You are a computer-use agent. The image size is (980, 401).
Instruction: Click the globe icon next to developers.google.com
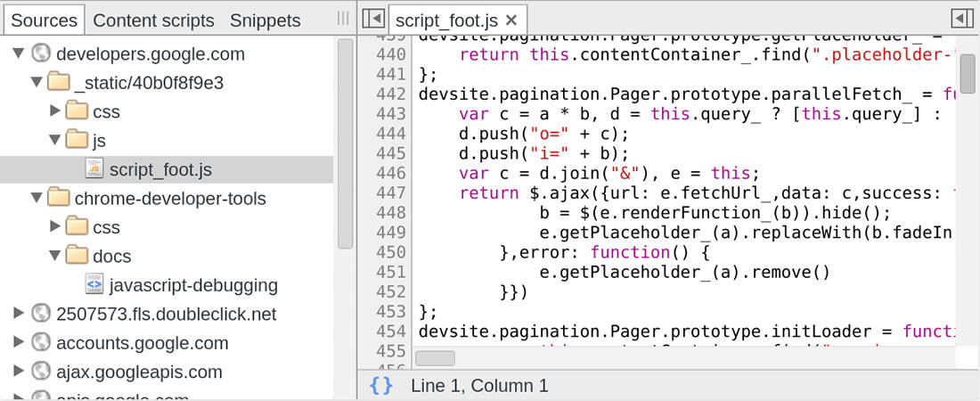pos(40,54)
